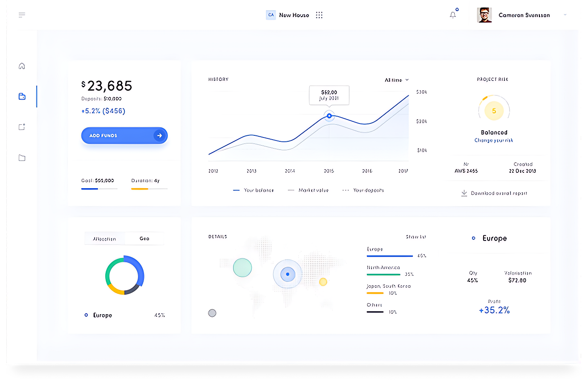This screenshot has height=384, width=588.
Task: Open the notifications bell
Action: [453, 15]
